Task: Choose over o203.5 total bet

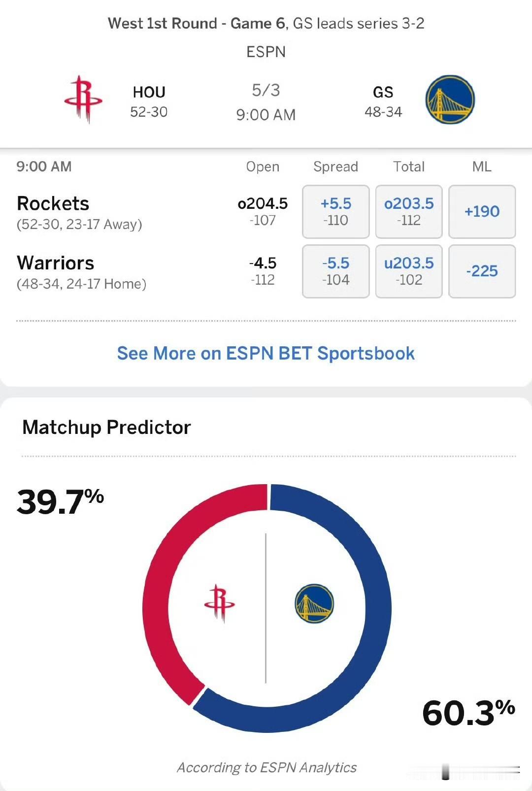Action: [409, 212]
